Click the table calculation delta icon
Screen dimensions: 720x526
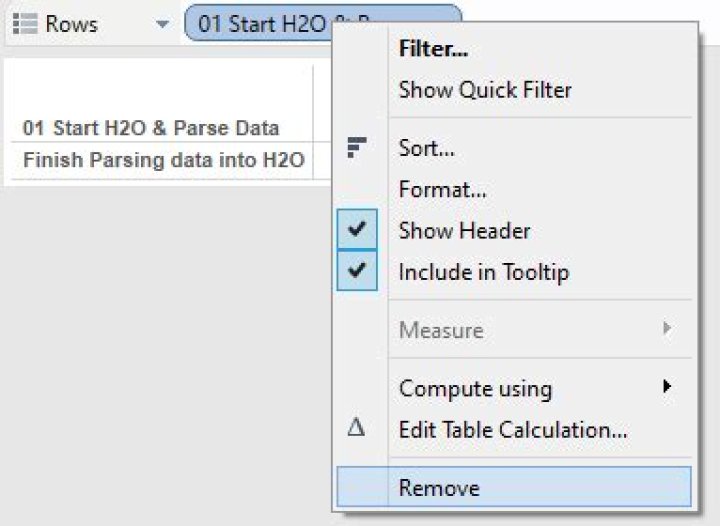pyautogui.click(x=356, y=429)
